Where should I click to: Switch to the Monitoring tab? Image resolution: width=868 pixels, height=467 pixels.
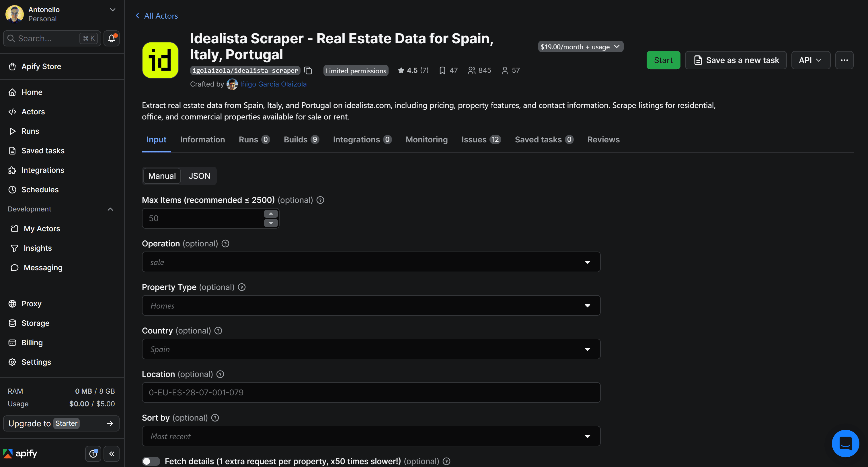click(426, 140)
